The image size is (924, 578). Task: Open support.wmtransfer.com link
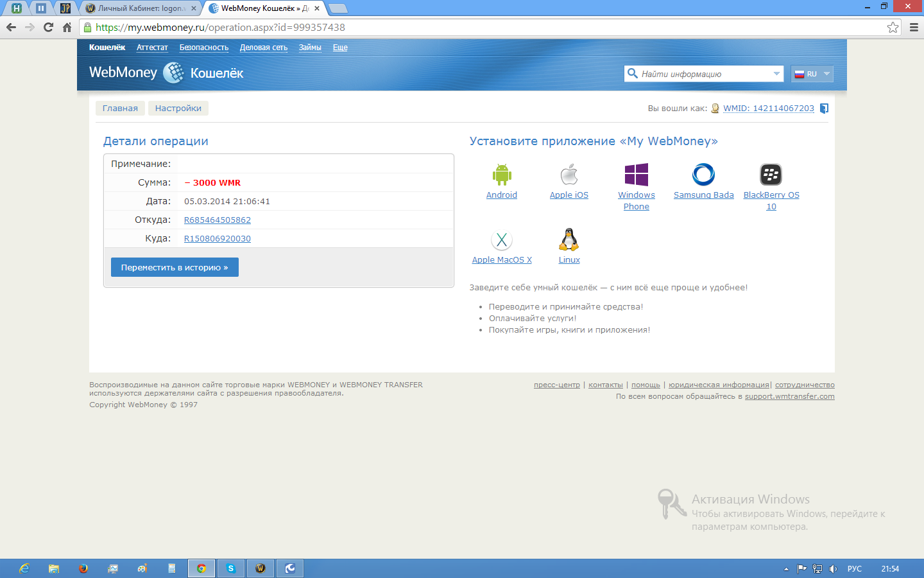click(790, 396)
